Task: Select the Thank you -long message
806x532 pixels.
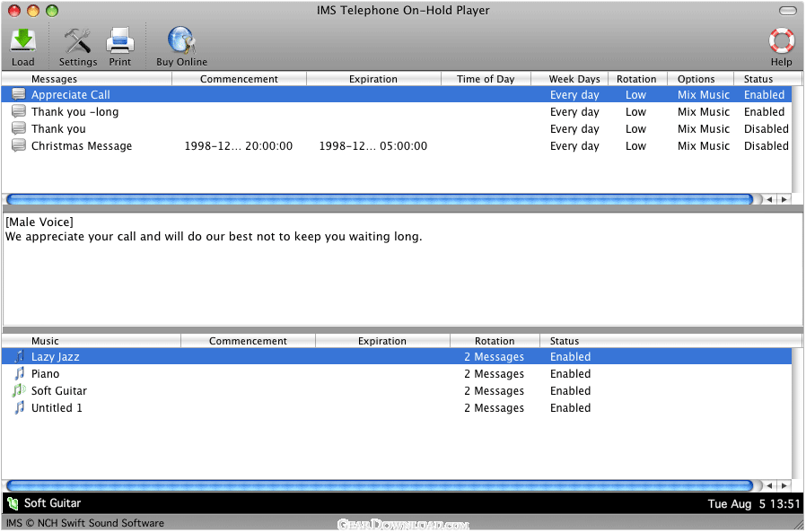Action: click(397, 111)
